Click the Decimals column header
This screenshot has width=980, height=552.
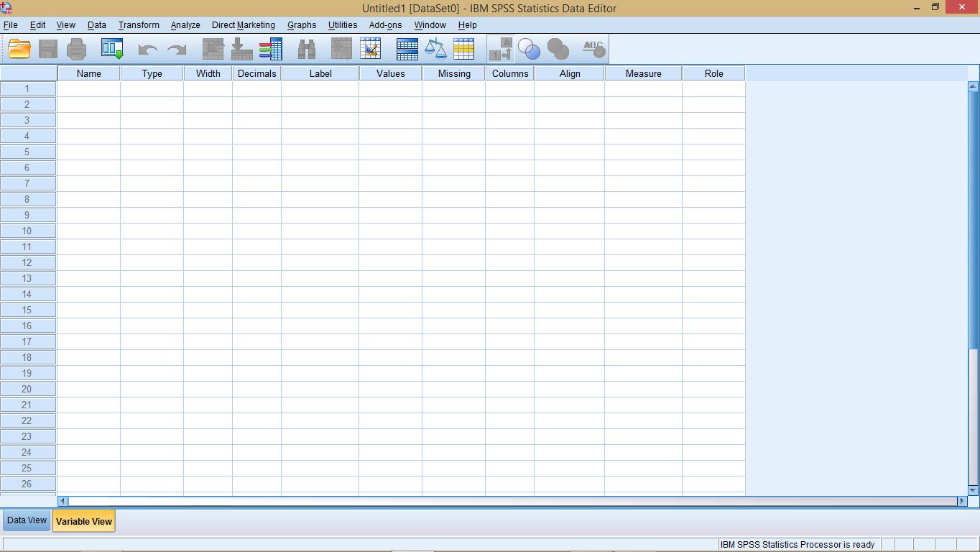(257, 73)
